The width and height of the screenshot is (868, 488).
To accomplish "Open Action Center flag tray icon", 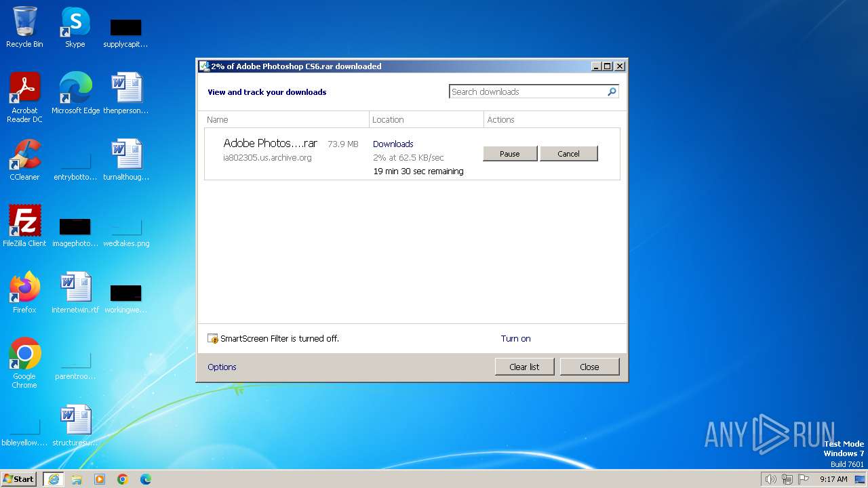I will (x=804, y=479).
